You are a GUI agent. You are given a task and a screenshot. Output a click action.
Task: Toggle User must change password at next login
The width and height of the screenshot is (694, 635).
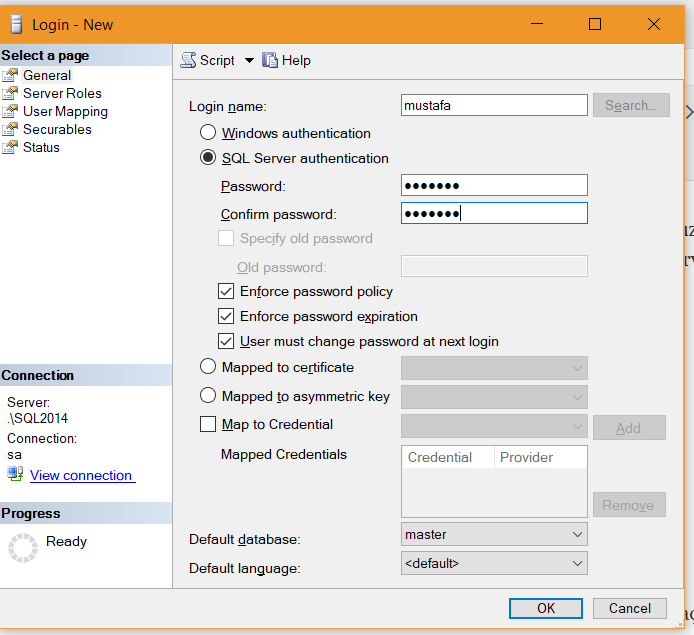point(226,341)
